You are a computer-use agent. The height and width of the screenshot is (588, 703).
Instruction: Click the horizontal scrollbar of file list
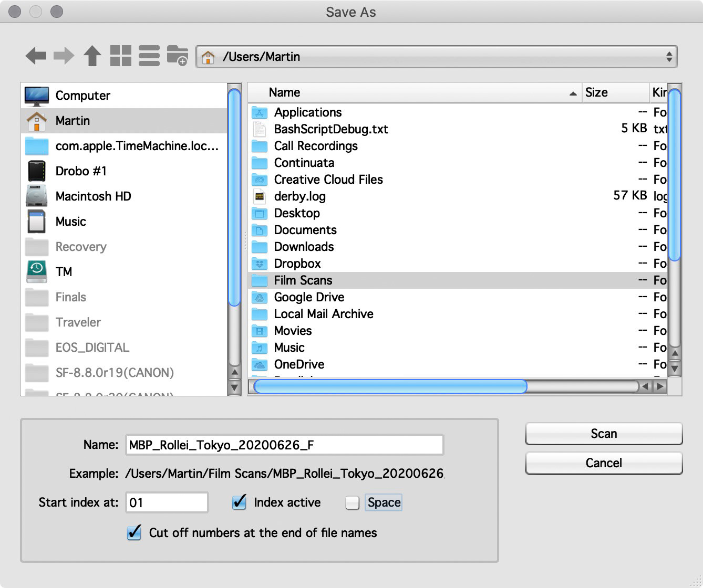(390, 387)
